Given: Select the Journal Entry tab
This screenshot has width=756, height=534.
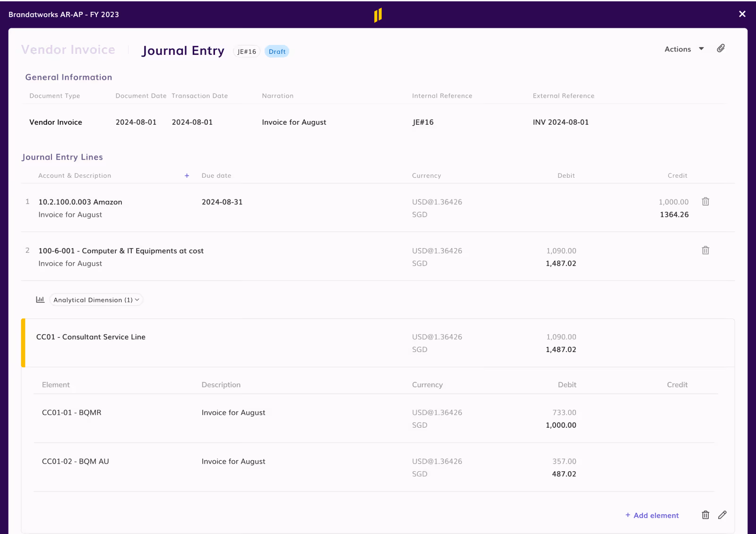Looking at the screenshot, I should click(183, 51).
